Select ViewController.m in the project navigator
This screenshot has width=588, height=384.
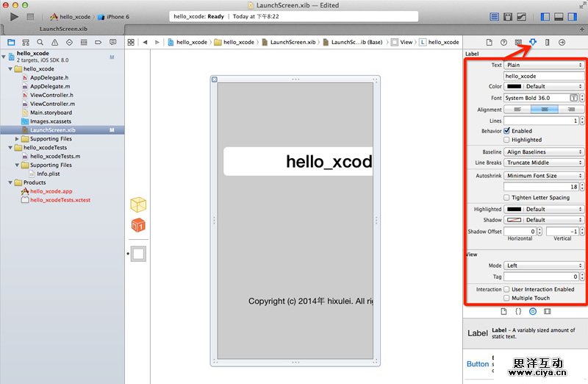pos(51,104)
